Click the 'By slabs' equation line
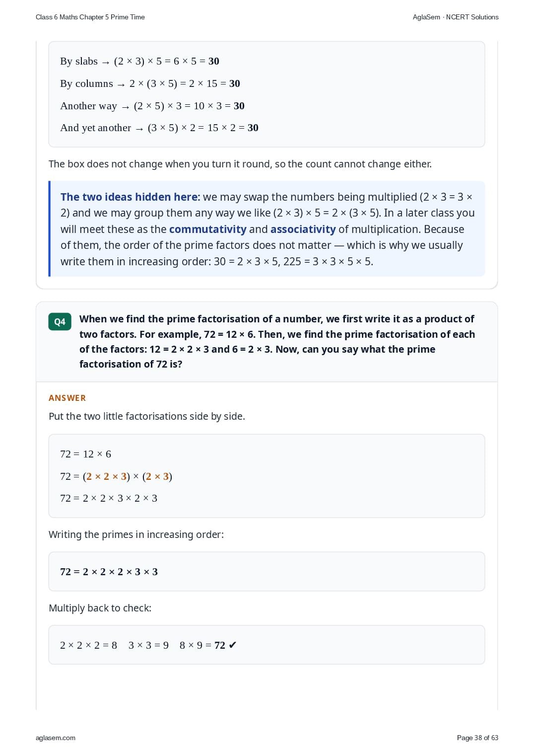Screen dimensions: 534x756 pyautogui.click(x=139, y=61)
